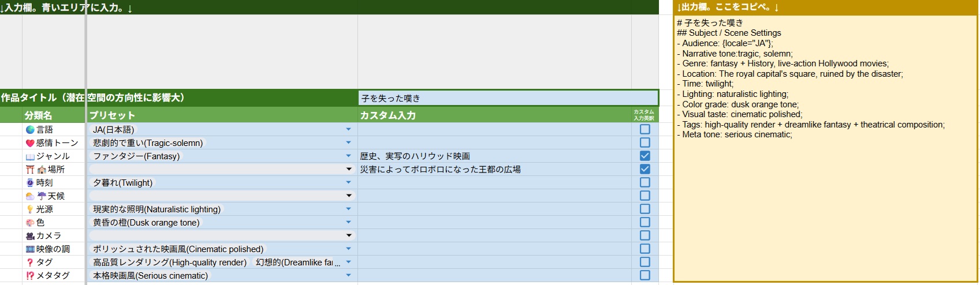Select the Fantasy preset chip in ジャンル
Screen dimensions: 980x285
(136, 156)
